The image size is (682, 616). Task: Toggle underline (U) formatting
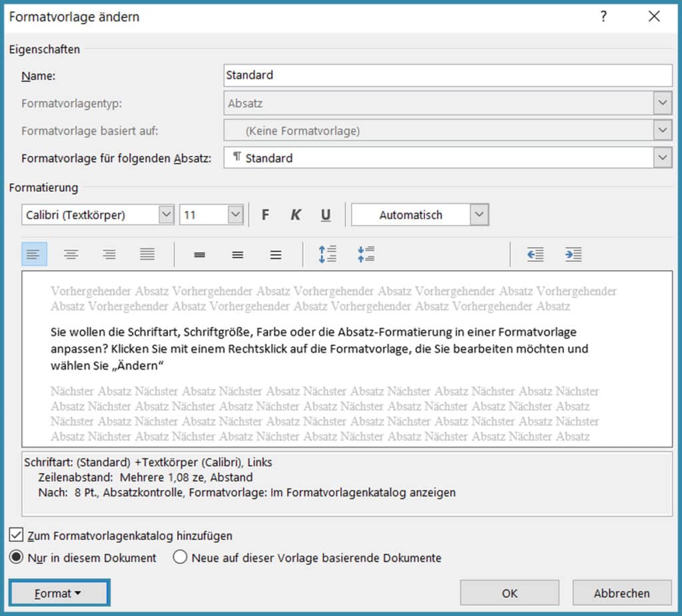click(x=326, y=215)
